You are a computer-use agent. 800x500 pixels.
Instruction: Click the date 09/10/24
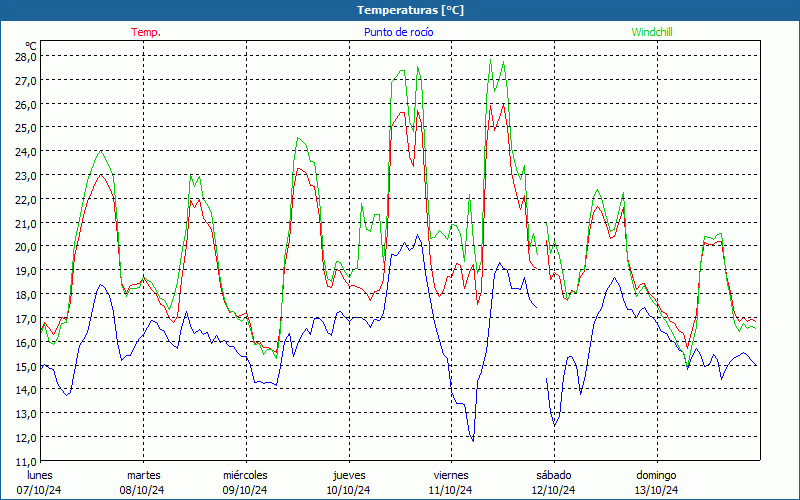point(245,490)
